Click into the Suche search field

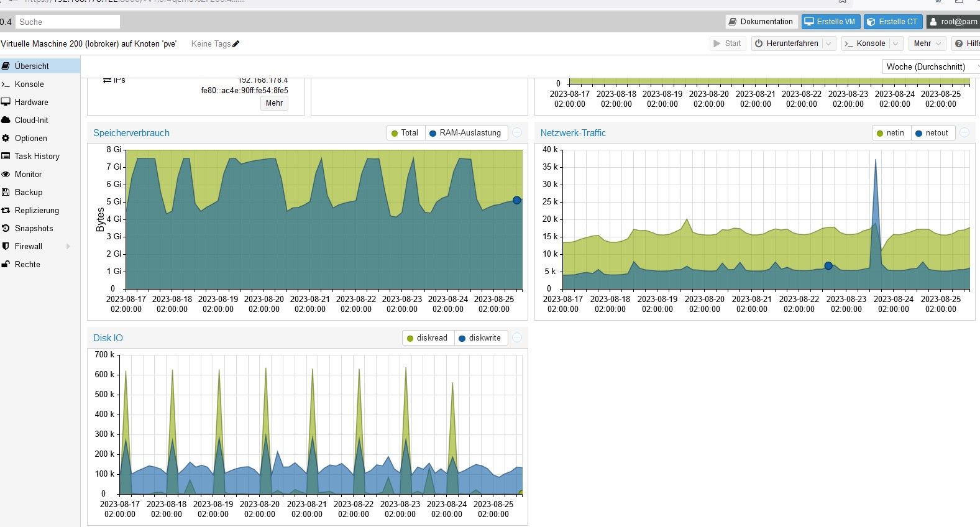67,22
